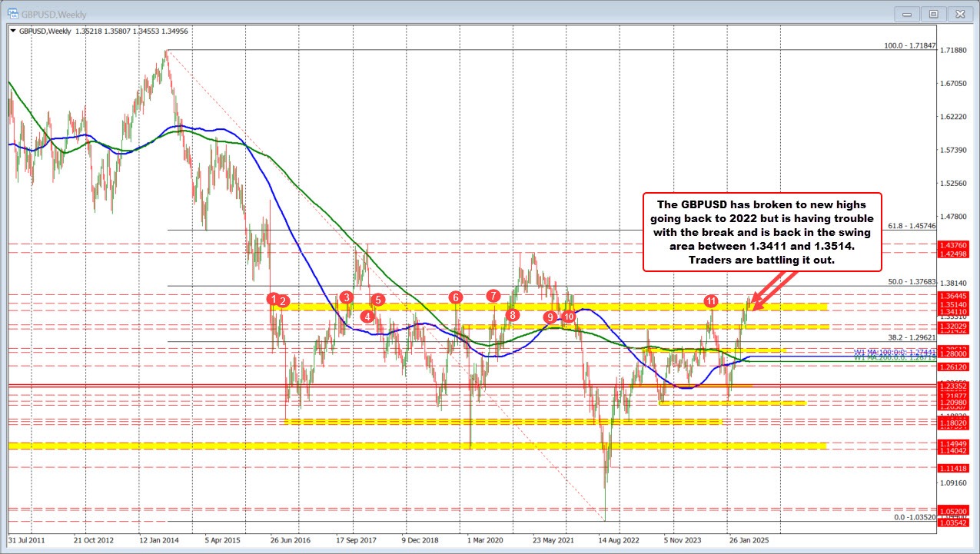Select swing marker number 1 on the chart
This screenshot has height=554, width=980.
pos(272,299)
